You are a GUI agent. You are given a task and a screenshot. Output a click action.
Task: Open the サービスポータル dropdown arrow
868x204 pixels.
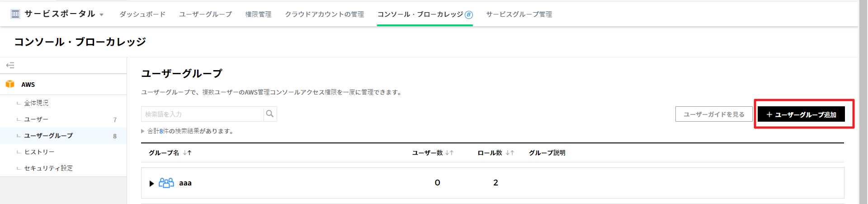(101, 15)
